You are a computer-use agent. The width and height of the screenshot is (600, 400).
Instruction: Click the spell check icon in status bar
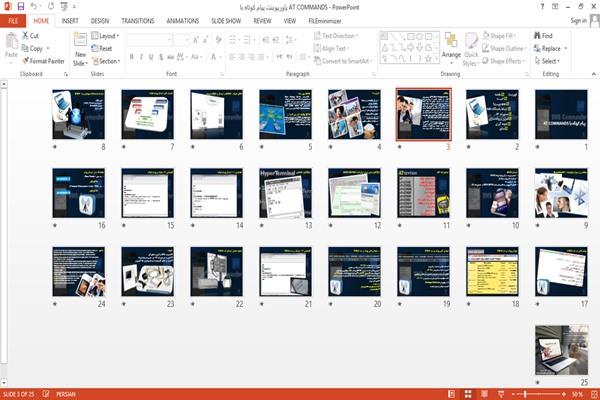[x=46, y=394]
